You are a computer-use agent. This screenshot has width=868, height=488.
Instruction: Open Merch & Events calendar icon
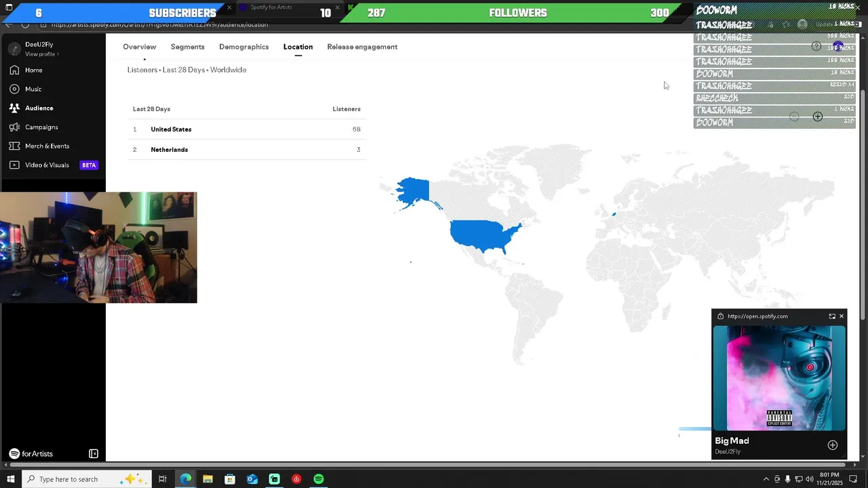(x=14, y=146)
